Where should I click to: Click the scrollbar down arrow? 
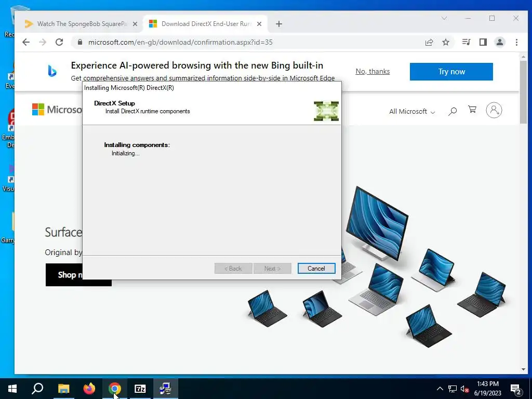(x=524, y=369)
